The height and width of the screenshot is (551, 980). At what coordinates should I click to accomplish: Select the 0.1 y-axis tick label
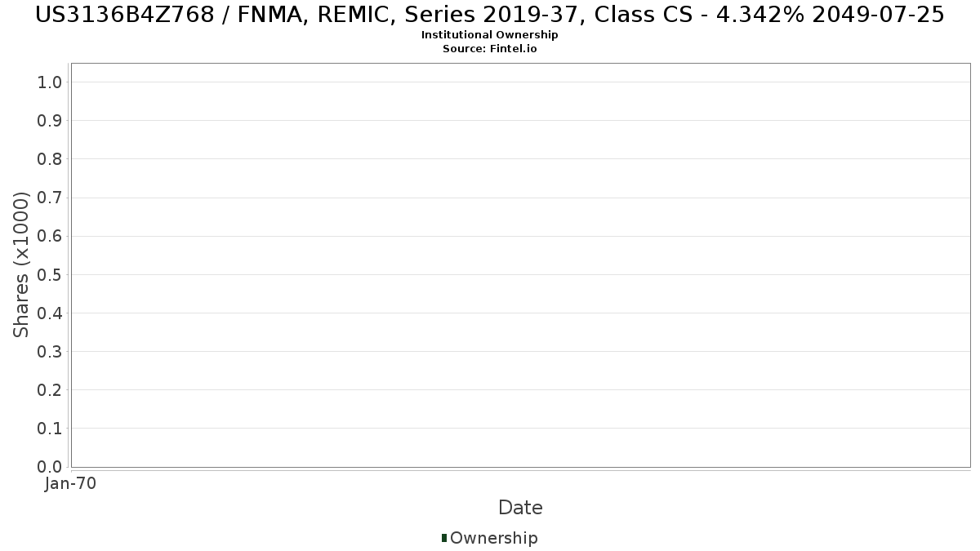pyautogui.click(x=50, y=429)
